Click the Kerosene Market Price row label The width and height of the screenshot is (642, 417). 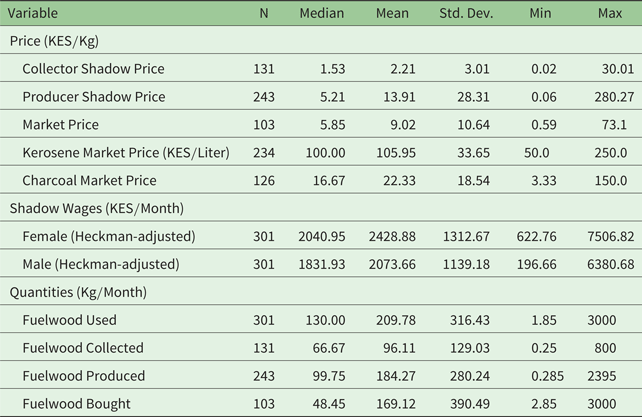[x=126, y=153]
